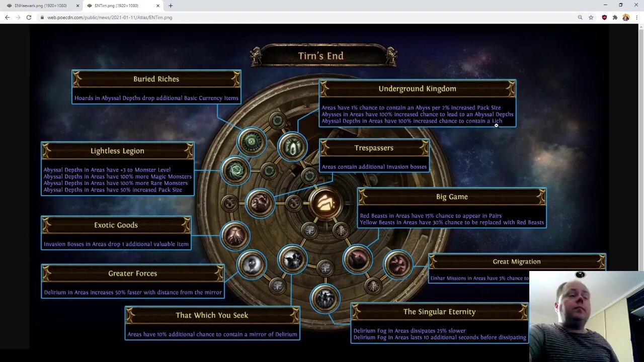Click 'Delirium Fog in Areas lasts 10 additional seconds' line
This screenshot has width=644, height=362.
point(440,337)
